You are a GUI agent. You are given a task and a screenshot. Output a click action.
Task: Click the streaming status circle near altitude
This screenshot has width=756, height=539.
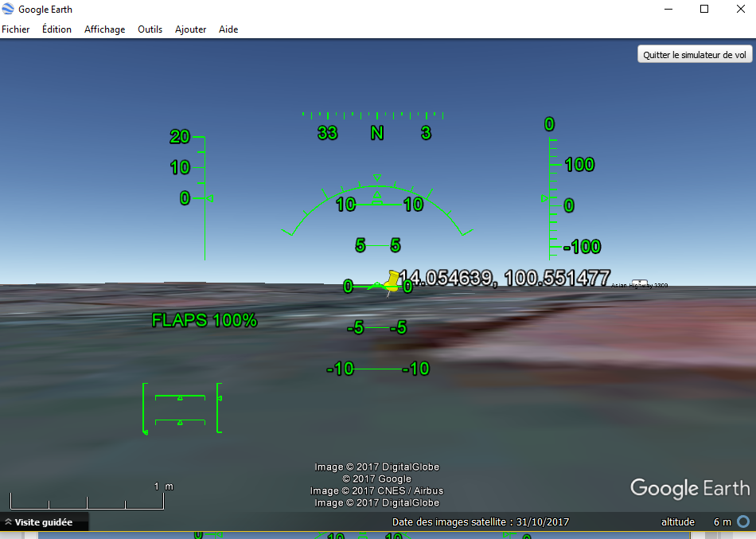click(x=744, y=521)
